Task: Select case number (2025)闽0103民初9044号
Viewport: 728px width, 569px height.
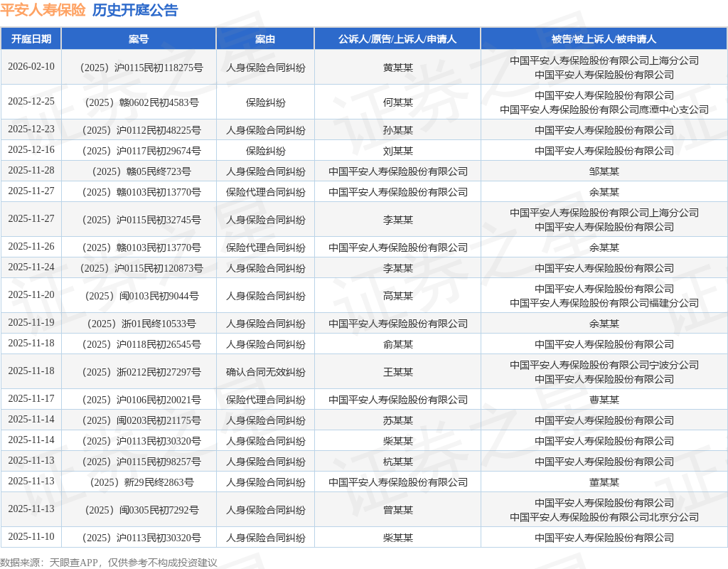Action: click(x=141, y=297)
